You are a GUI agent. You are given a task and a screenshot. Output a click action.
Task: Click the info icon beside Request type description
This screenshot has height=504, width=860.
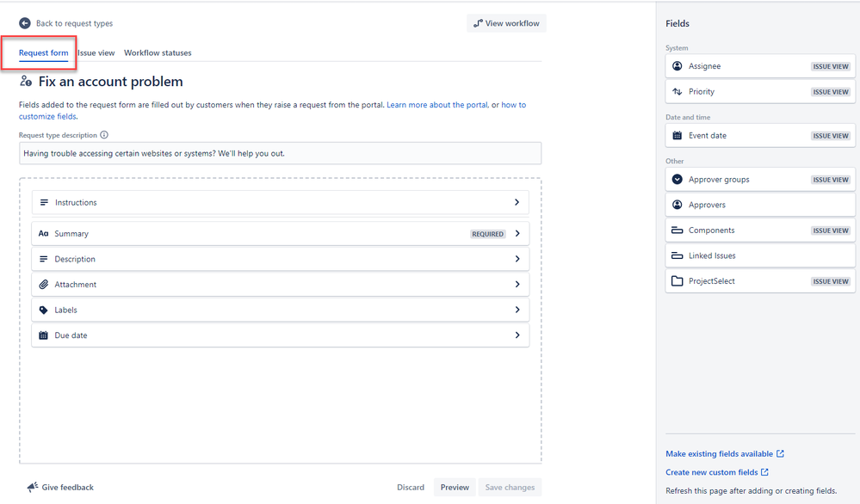point(104,135)
